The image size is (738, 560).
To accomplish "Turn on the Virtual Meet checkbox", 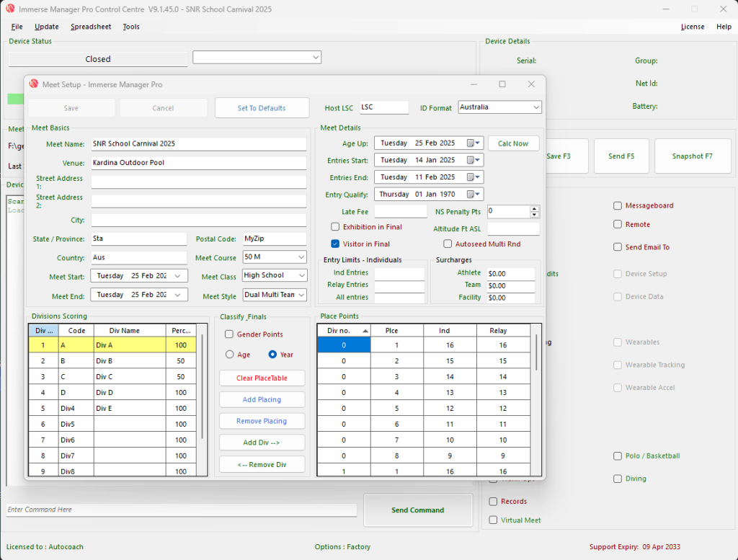I will pyautogui.click(x=493, y=520).
